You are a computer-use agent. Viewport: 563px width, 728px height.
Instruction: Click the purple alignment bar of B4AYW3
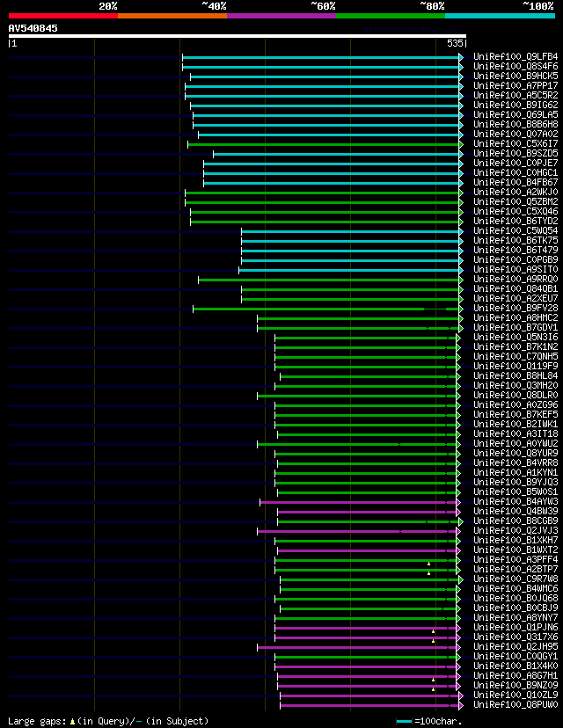[x=358, y=502]
